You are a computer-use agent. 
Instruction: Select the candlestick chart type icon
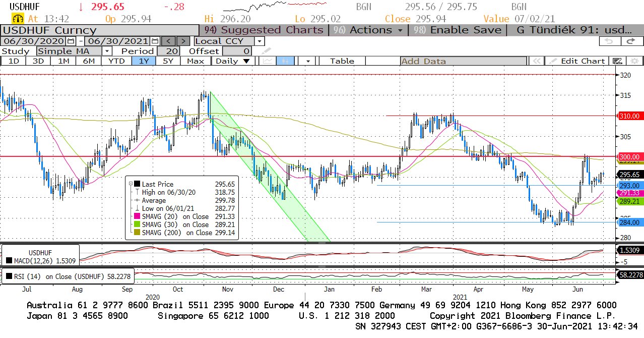pos(285,61)
